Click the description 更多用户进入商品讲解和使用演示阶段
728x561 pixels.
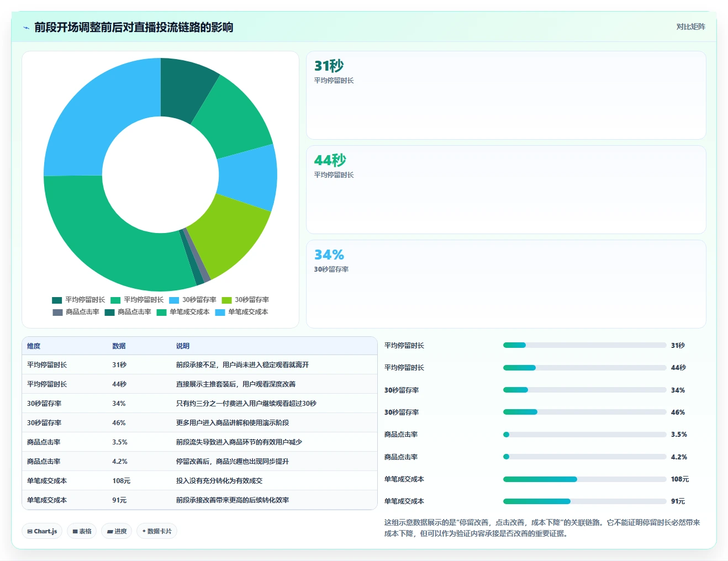point(233,423)
